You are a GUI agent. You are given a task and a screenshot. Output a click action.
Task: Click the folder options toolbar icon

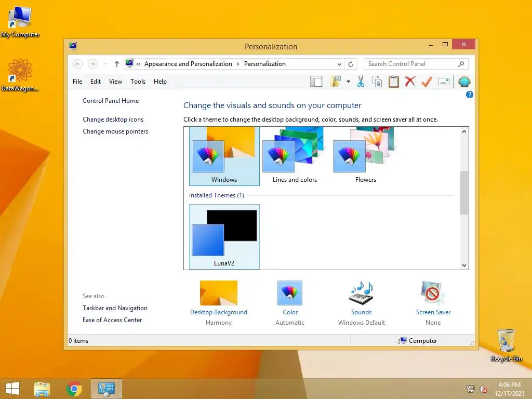[x=336, y=82]
